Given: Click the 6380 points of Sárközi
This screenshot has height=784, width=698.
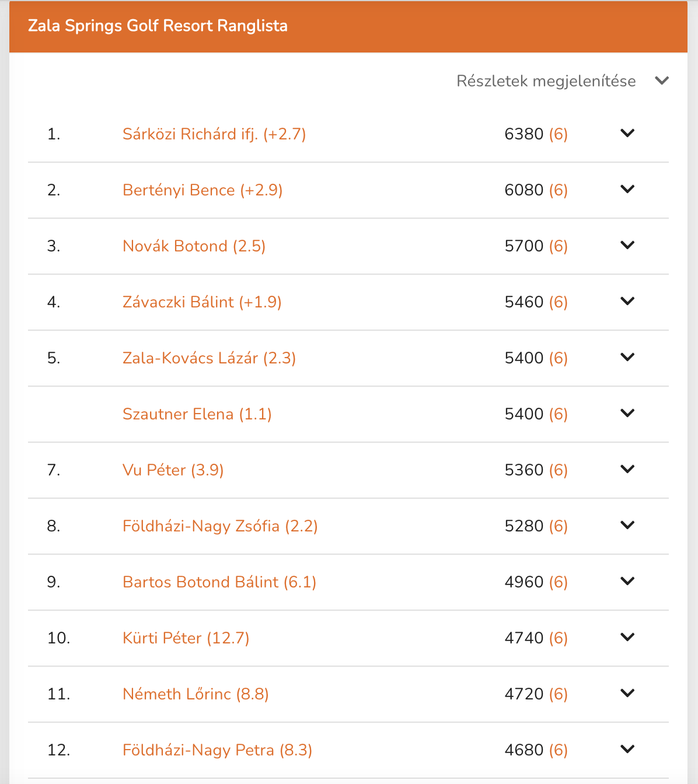Looking at the screenshot, I should coord(524,134).
